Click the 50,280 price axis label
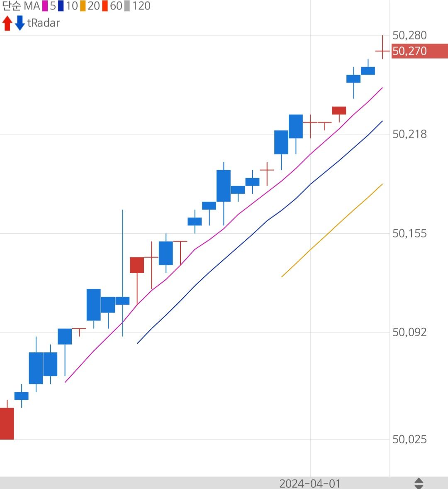Viewport: 448px width, 489px height. (409, 36)
